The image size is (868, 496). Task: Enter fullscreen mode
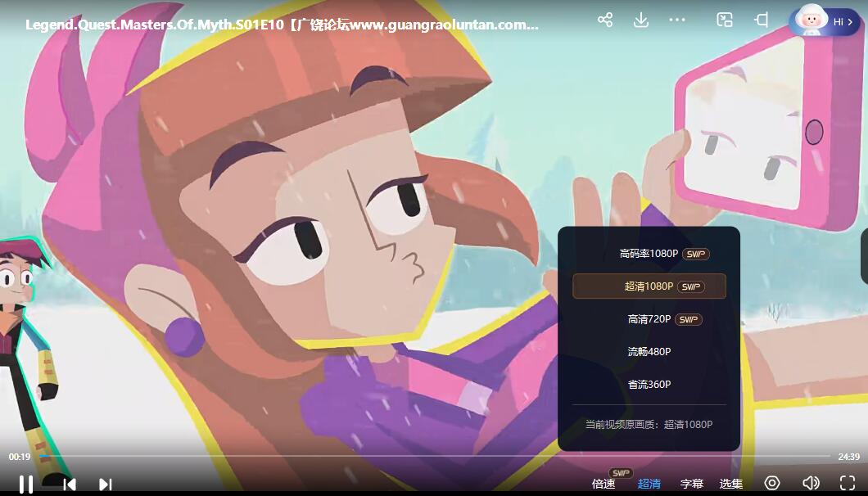[x=848, y=483]
